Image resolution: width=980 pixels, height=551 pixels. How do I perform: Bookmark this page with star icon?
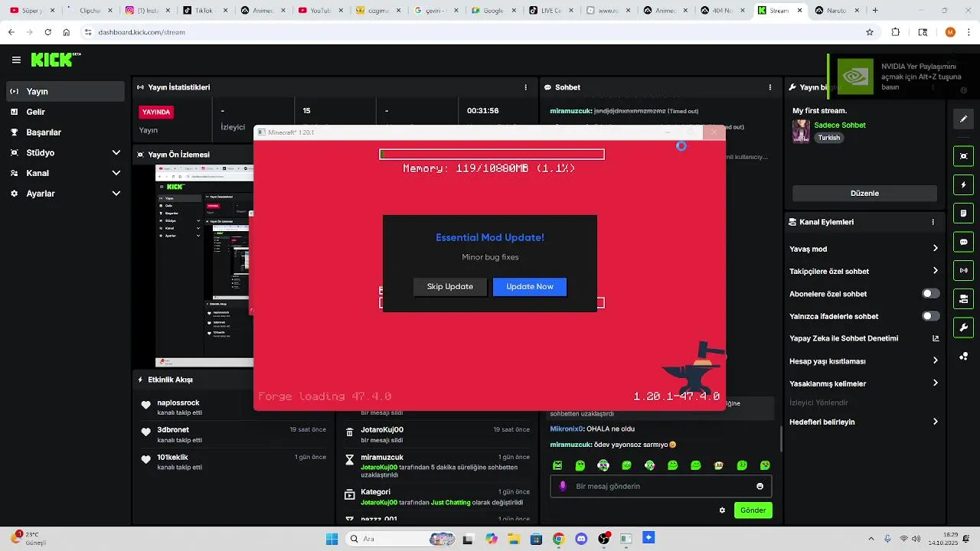(870, 32)
